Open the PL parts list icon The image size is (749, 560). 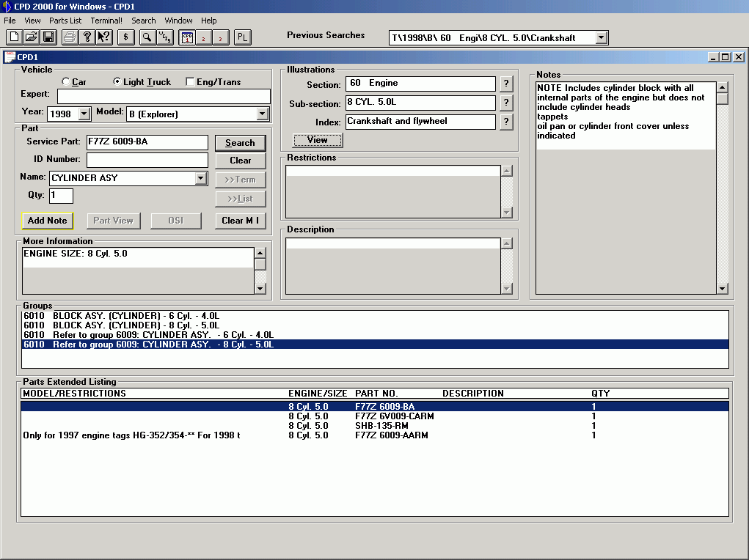coord(242,37)
